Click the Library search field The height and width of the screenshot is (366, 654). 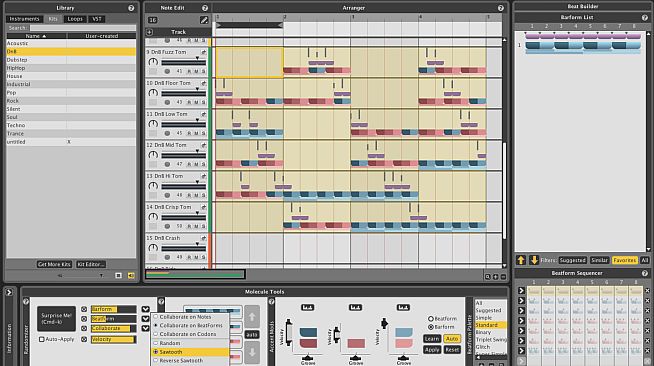(x=83, y=28)
